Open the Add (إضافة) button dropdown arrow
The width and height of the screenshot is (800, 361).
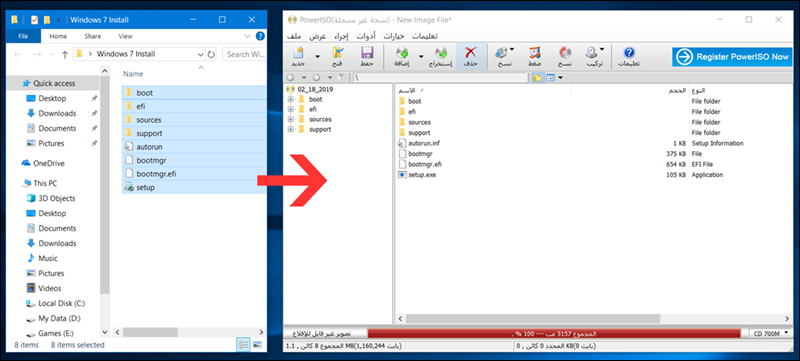421,56
